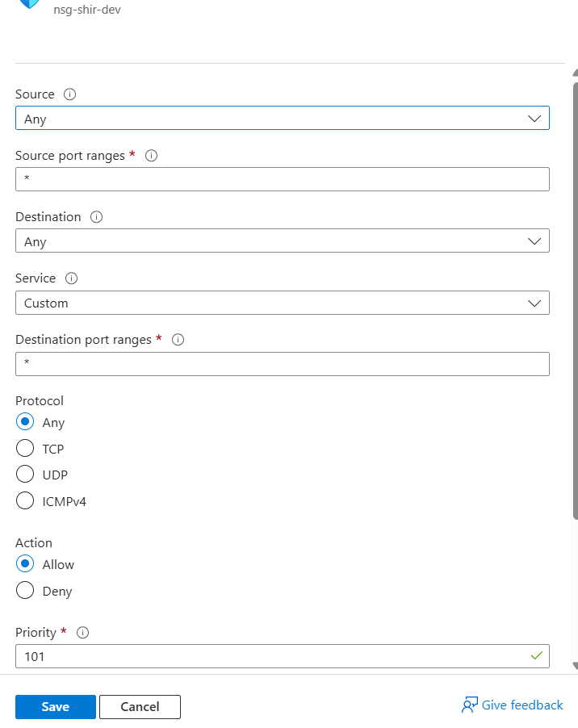Focus the Destination port ranges field
578x728 pixels.
[283, 363]
